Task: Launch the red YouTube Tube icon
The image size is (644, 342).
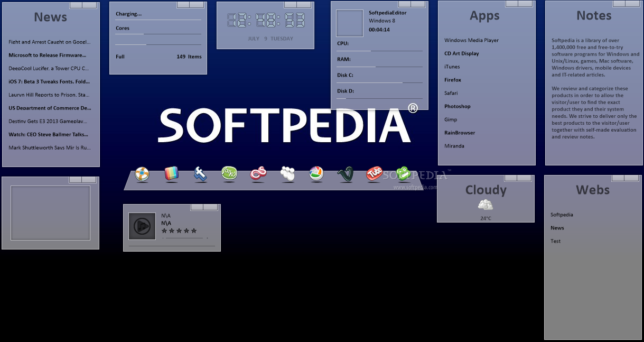Action: [x=375, y=173]
